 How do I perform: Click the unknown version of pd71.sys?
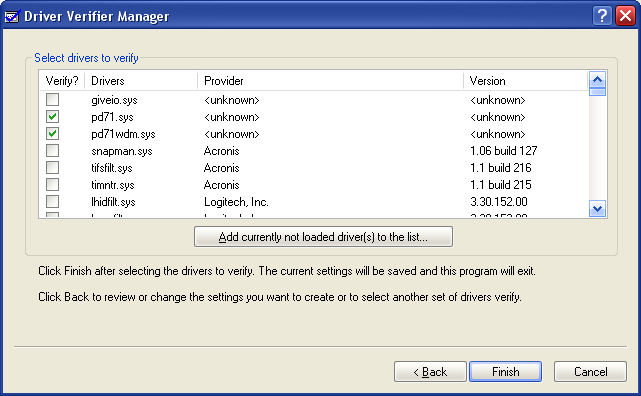(x=498, y=117)
